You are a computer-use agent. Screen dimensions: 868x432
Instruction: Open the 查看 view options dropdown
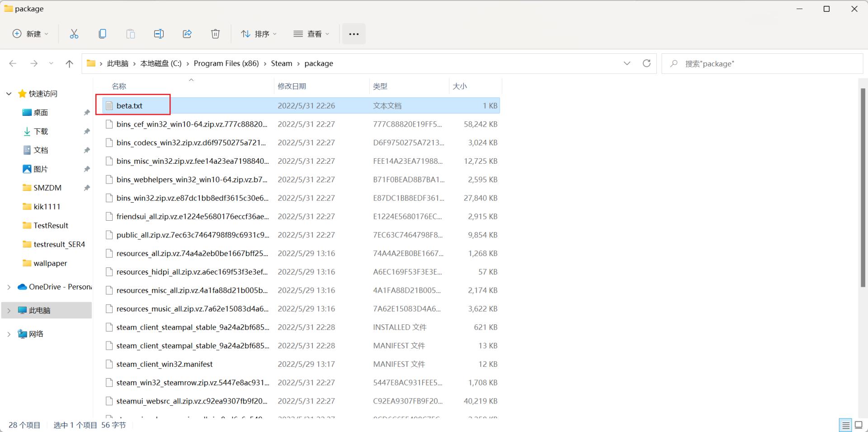311,33
